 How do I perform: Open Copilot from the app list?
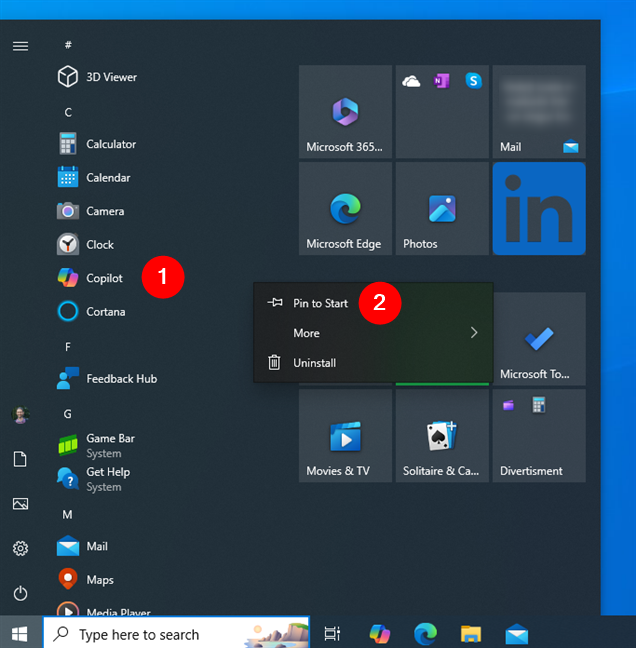[x=104, y=278]
